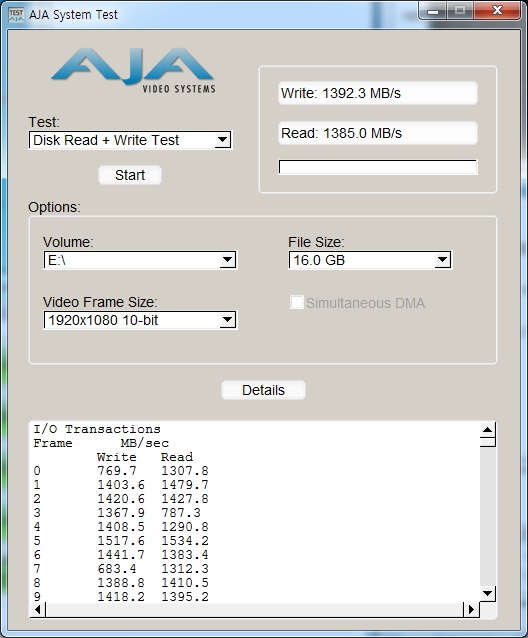The image size is (528, 638).
Task: Click frame 6 write value 1441.7
Action: 121,555
